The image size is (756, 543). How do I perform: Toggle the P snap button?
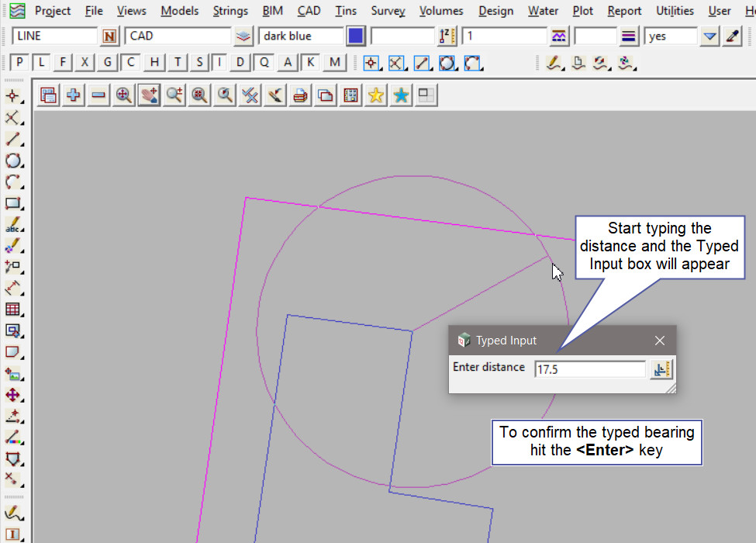[20, 63]
